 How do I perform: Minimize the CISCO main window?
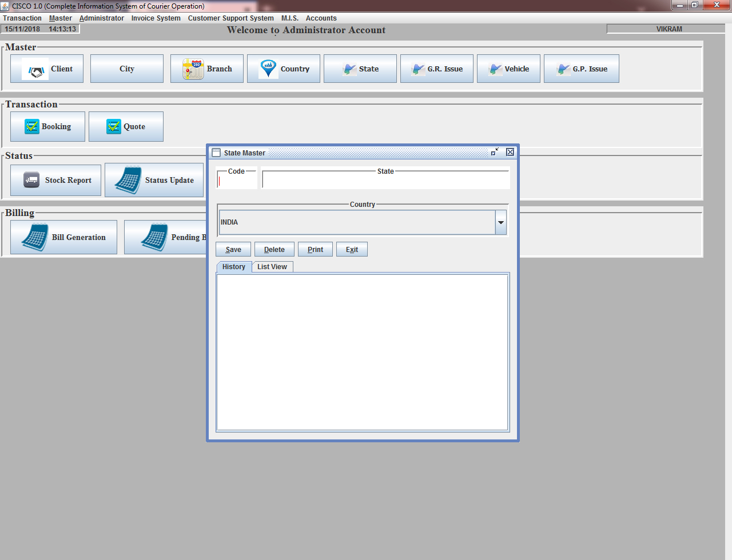[x=679, y=5]
